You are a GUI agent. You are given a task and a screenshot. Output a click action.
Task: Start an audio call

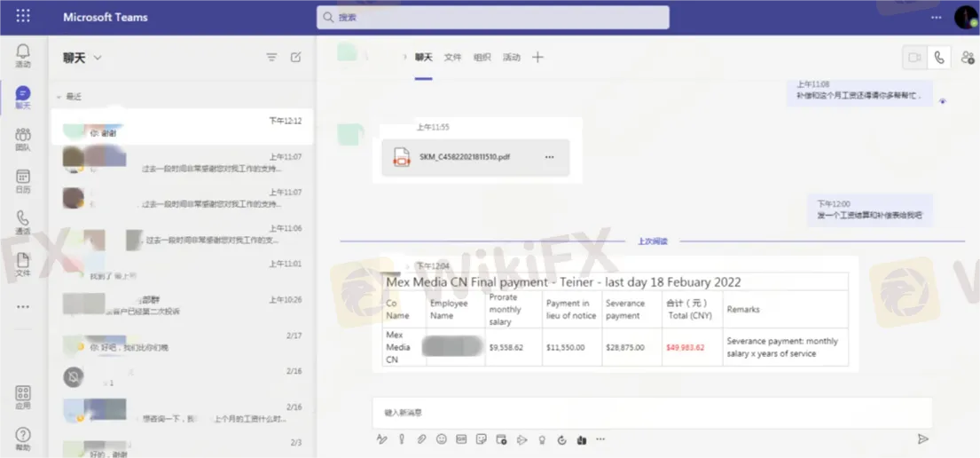point(938,58)
